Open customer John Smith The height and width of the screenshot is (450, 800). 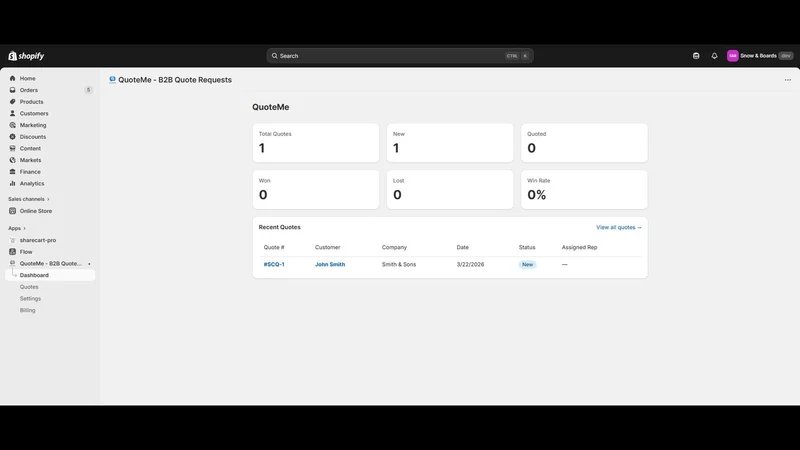[x=330, y=264]
